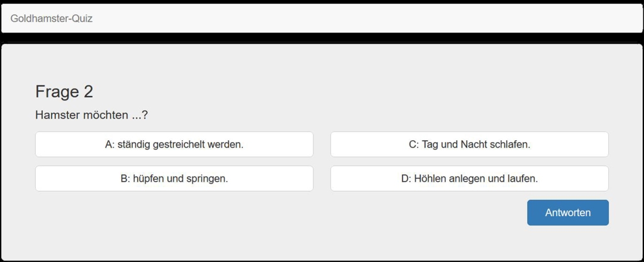Open the Goldhamster-Quiz navbar link
The image size is (644, 262).
52,19
